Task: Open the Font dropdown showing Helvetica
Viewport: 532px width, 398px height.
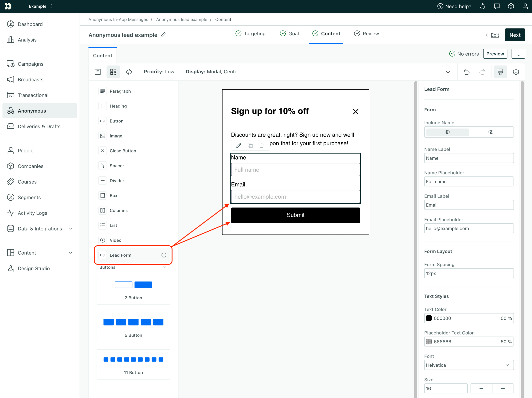Action: click(x=468, y=365)
